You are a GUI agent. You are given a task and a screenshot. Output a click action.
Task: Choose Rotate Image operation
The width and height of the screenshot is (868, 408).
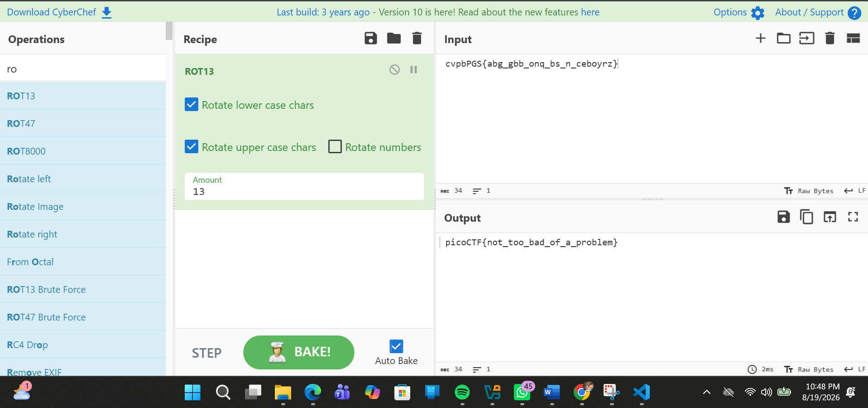tap(83, 206)
